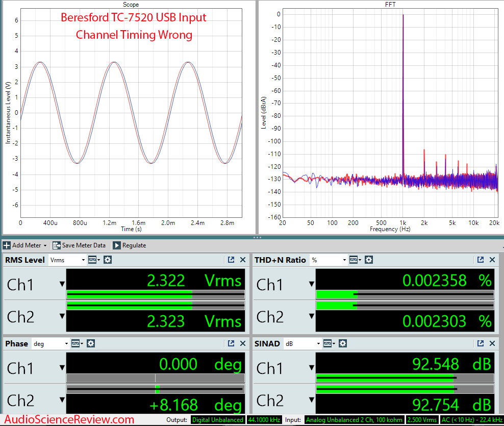Click the Regulate play button

[x=117, y=245]
